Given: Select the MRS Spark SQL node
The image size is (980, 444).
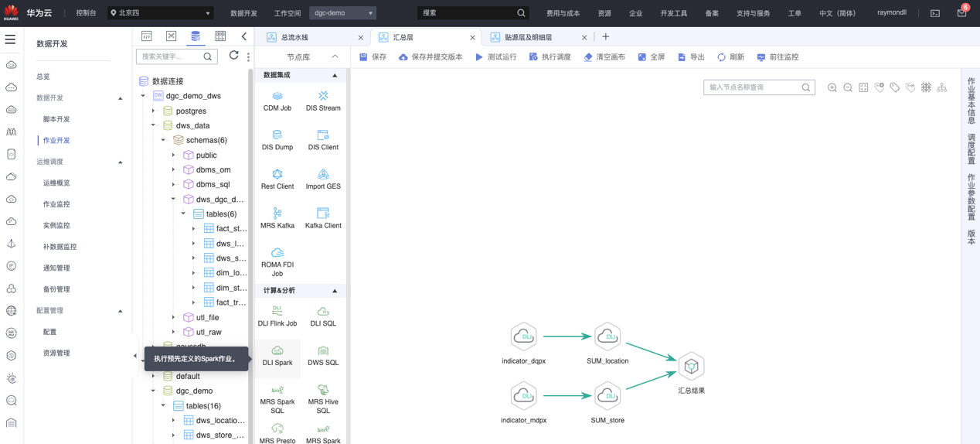Looking at the screenshot, I should click(x=277, y=399).
